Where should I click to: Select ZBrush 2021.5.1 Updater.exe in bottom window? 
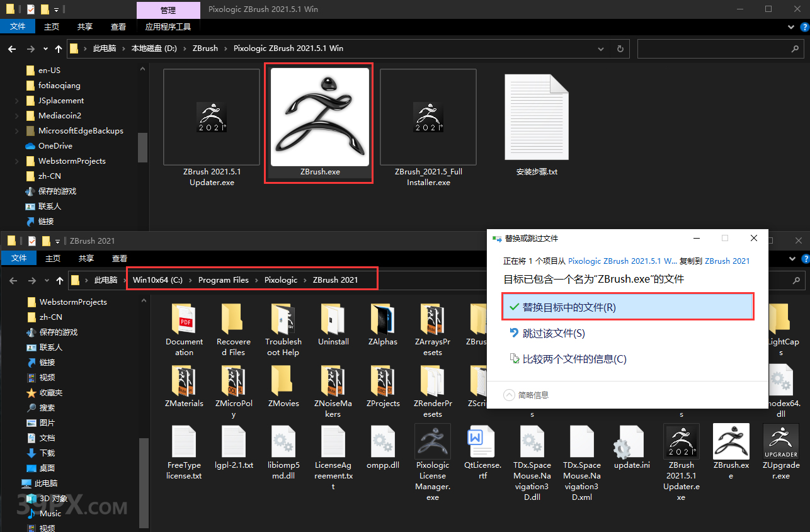681,463
